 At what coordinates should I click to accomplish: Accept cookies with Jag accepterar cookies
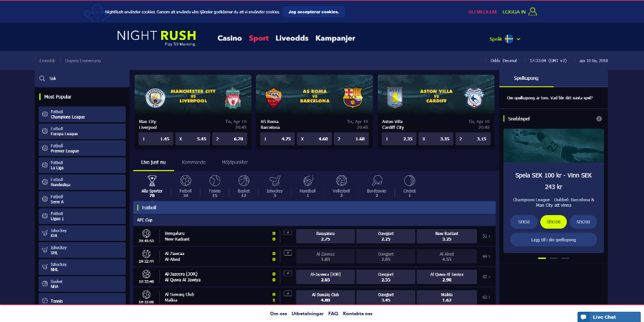[x=313, y=12]
